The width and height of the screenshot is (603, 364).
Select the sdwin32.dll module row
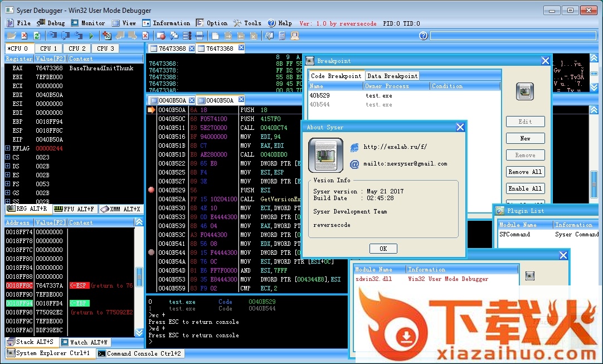[x=436, y=279]
